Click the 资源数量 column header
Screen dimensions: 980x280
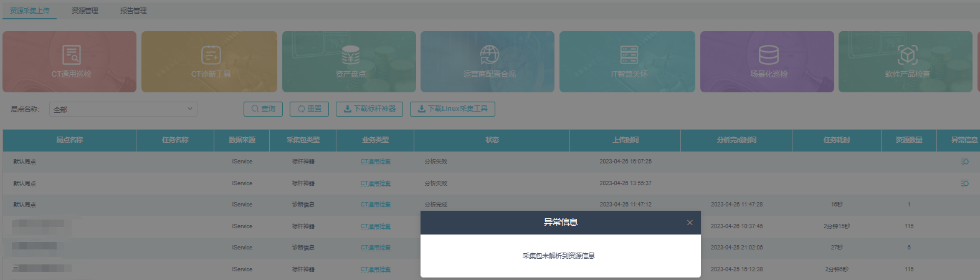coord(909,140)
